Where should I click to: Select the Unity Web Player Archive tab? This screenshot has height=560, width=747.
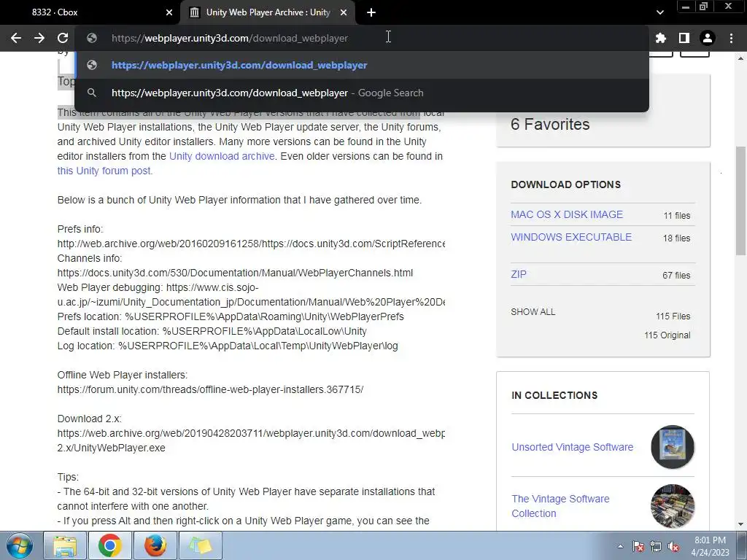pos(268,12)
